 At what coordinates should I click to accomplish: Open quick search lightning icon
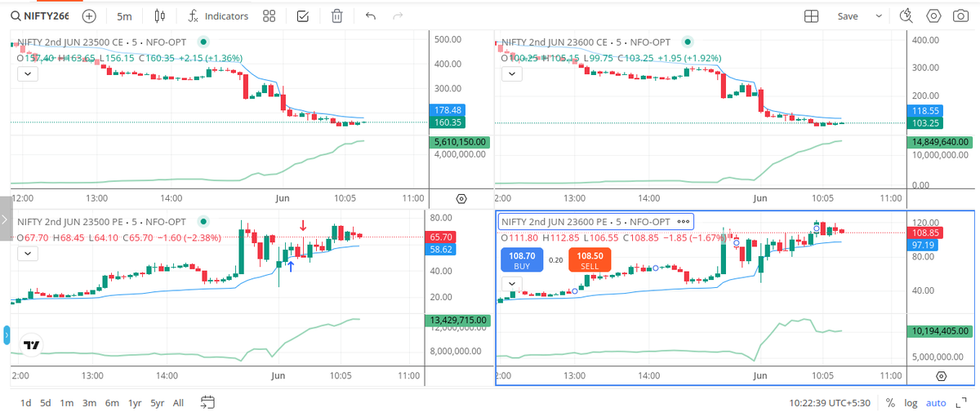click(x=905, y=16)
